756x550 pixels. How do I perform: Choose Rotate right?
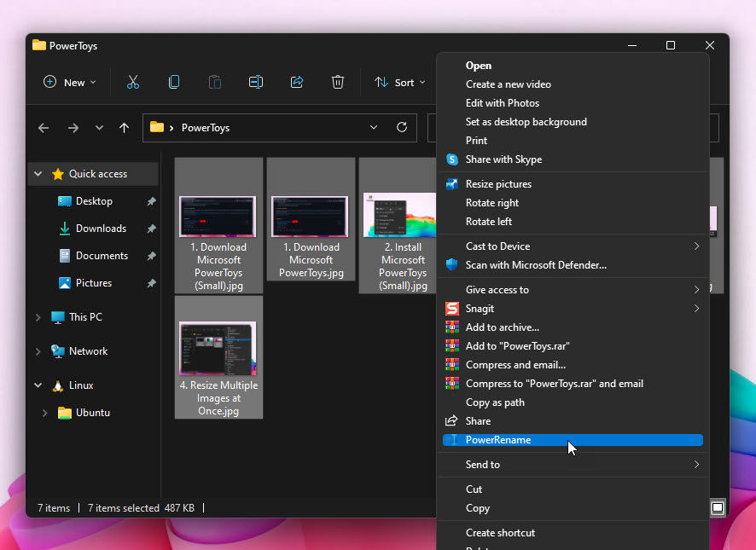point(573,203)
